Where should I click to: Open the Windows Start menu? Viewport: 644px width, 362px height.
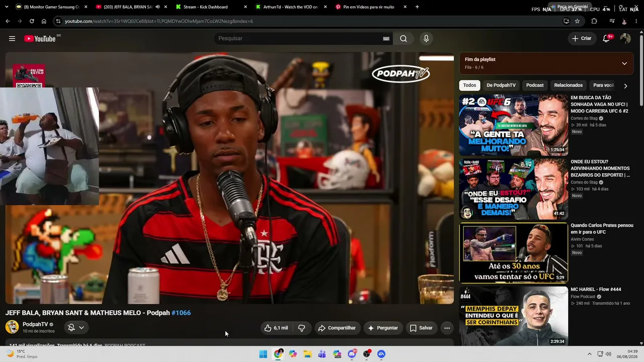(263, 354)
